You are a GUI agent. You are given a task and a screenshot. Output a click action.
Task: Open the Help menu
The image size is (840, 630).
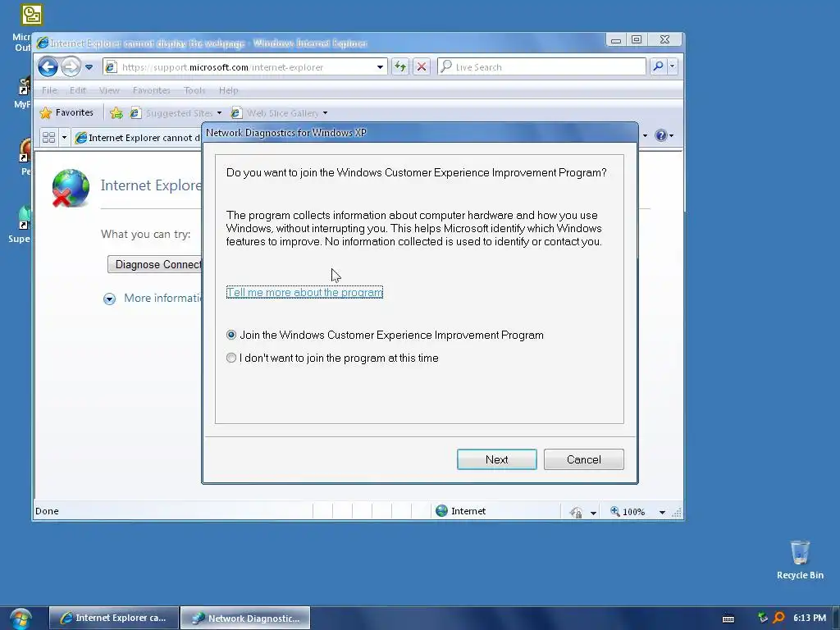pos(228,90)
